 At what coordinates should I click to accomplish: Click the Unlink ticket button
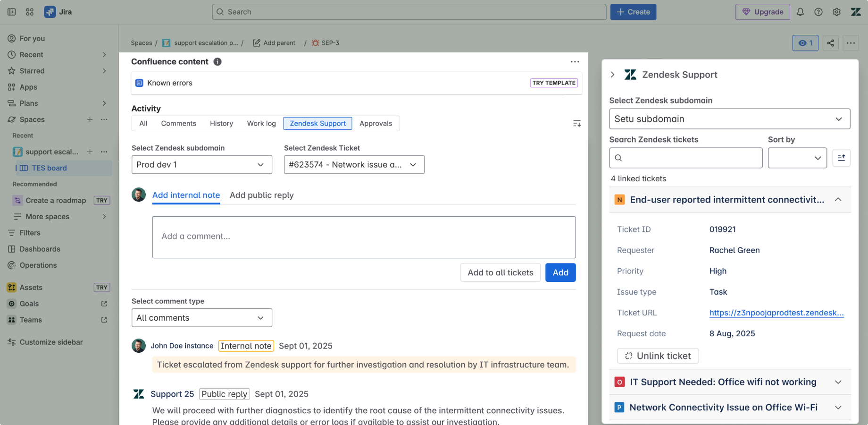click(x=658, y=356)
